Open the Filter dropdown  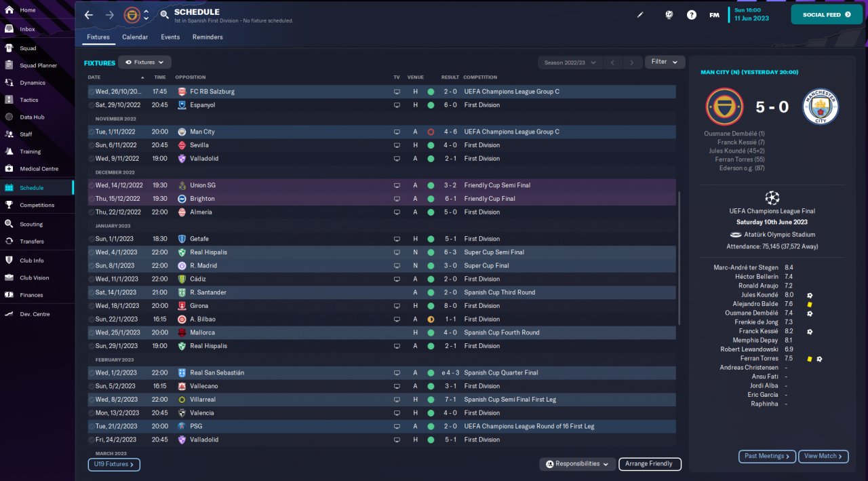click(x=665, y=62)
